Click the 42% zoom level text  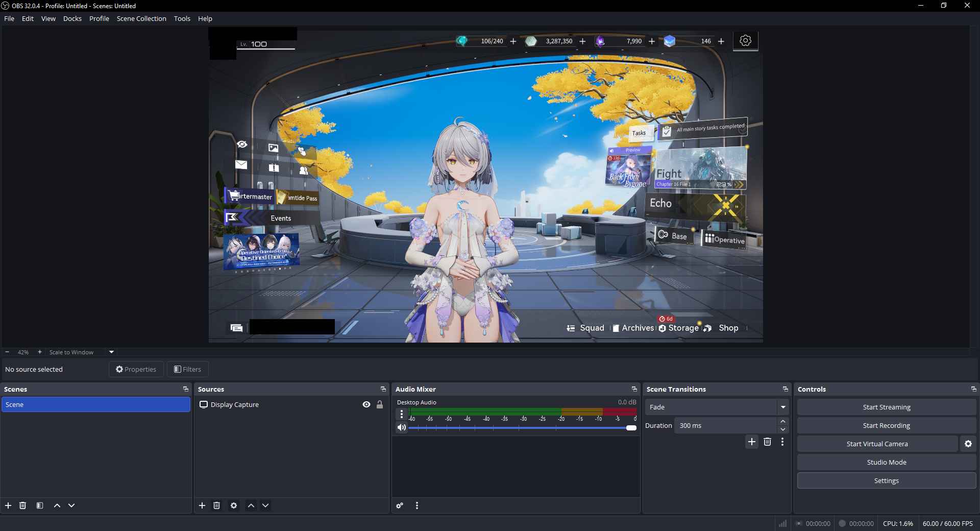[23, 352]
